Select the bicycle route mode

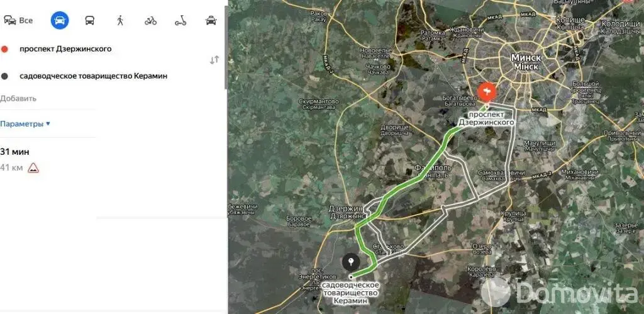pyautogui.click(x=150, y=20)
